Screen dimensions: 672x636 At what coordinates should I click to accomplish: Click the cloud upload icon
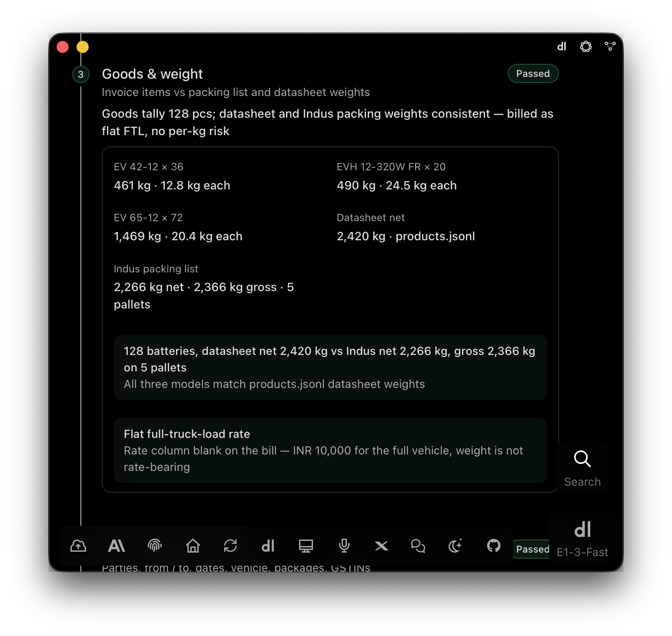click(78, 546)
